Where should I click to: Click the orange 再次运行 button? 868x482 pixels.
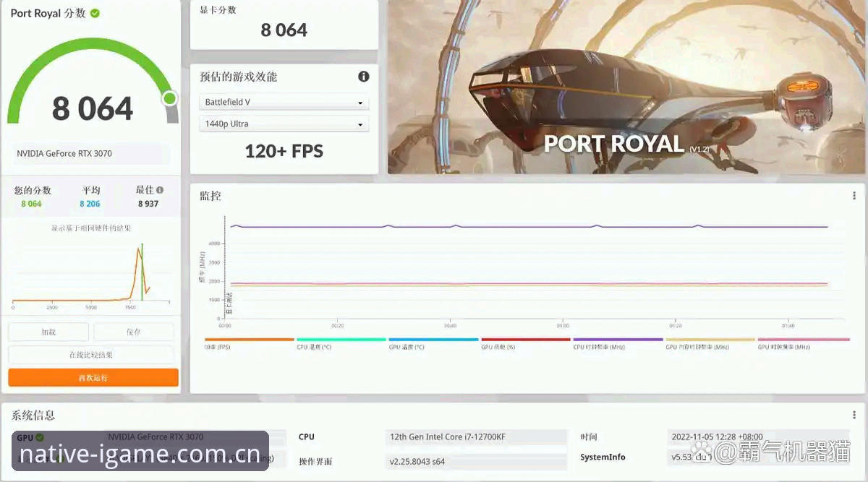[93, 378]
